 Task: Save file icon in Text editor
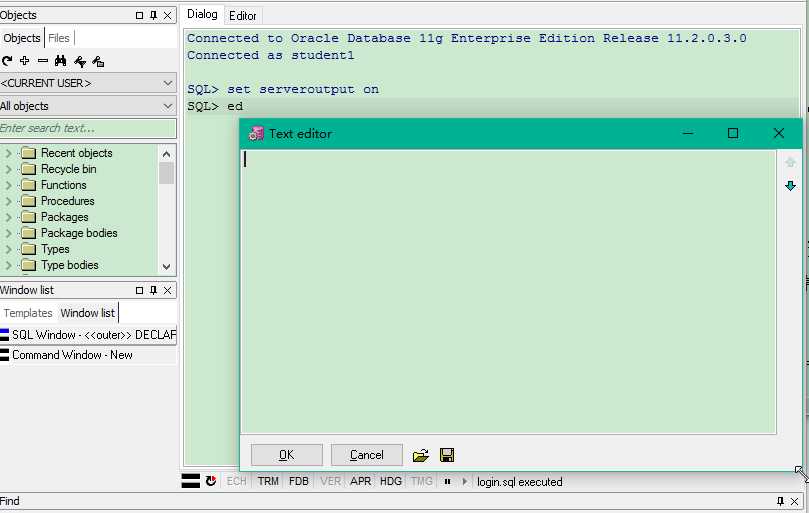447,455
